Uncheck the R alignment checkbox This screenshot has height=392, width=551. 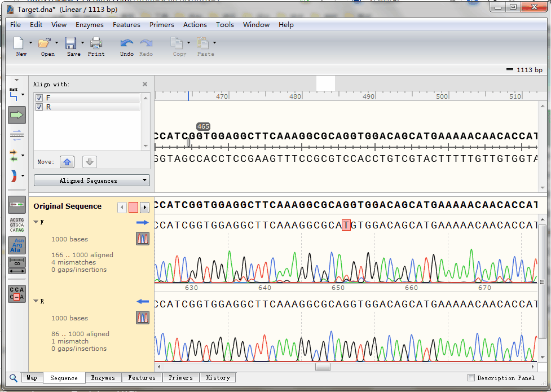pyautogui.click(x=39, y=107)
